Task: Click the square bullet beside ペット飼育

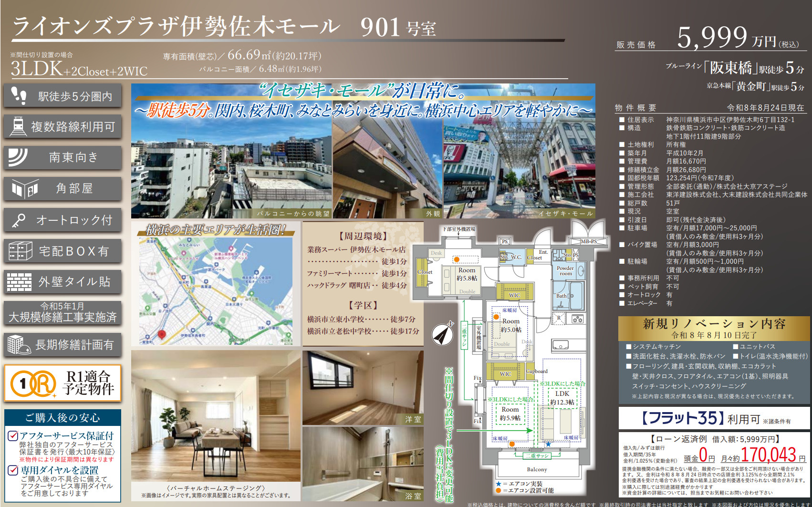Action: pyautogui.click(x=622, y=287)
